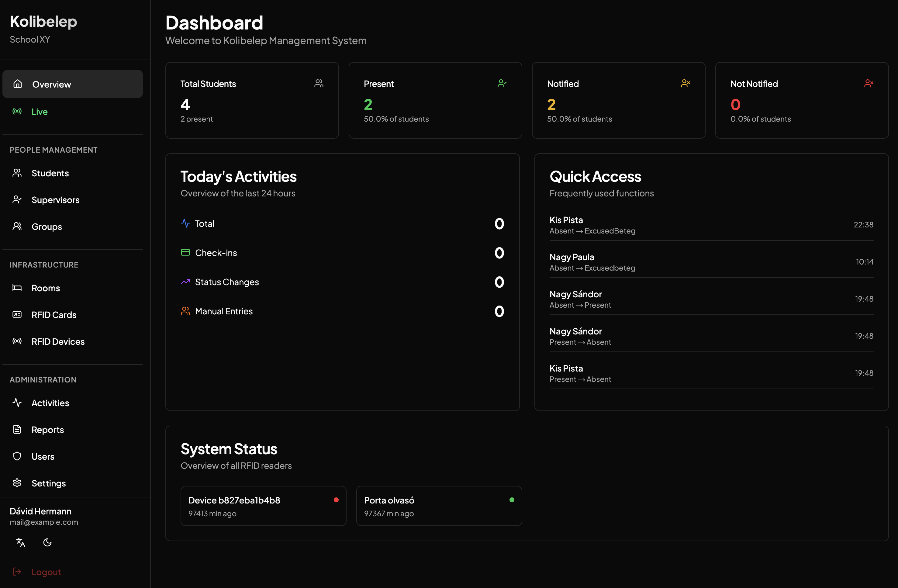This screenshot has width=898, height=588.
Task: Click the Groups sidebar icon
Action: pyautogui.click(x=17, y=227)
